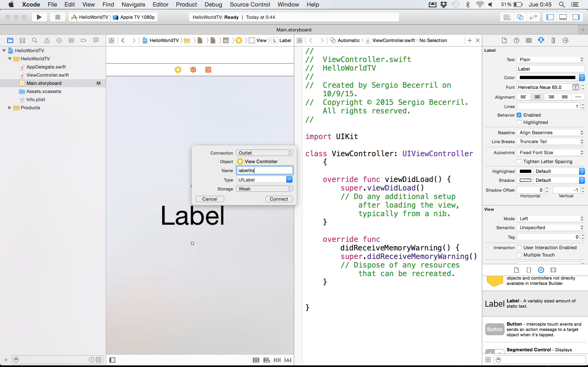This screenshot has height=367, width=588.
Task: Click the First Responder cube icon
Action: 193,70
